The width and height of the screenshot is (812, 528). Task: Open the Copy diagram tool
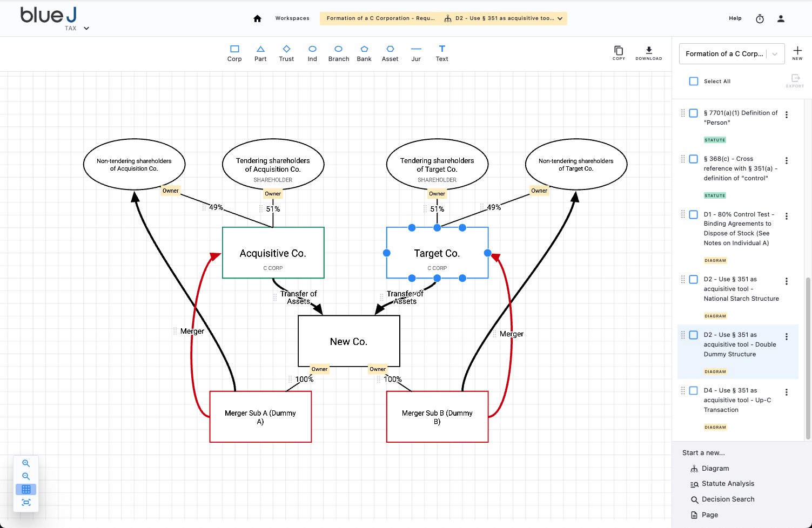pyautogui.click(x=619, y=52)
